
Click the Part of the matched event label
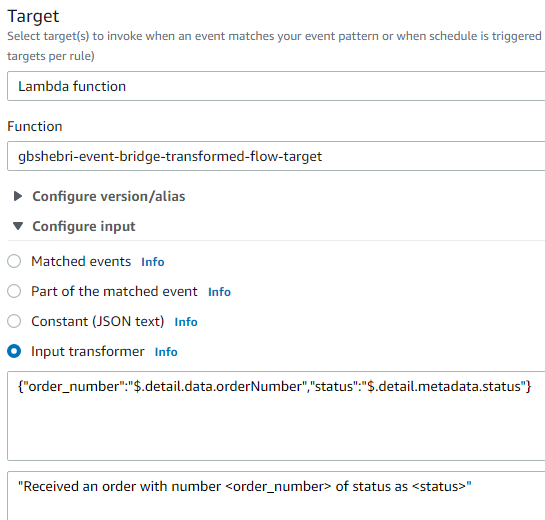pos(114,291)
